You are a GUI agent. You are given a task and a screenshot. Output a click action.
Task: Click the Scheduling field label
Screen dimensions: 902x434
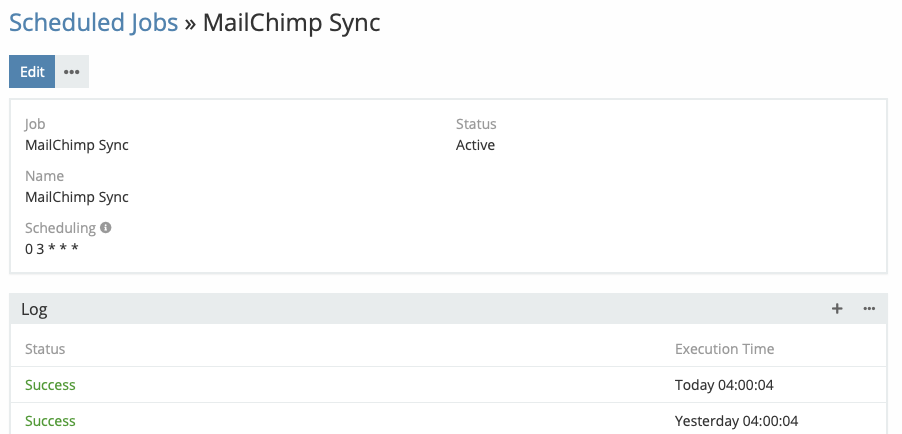pos(60,228)
